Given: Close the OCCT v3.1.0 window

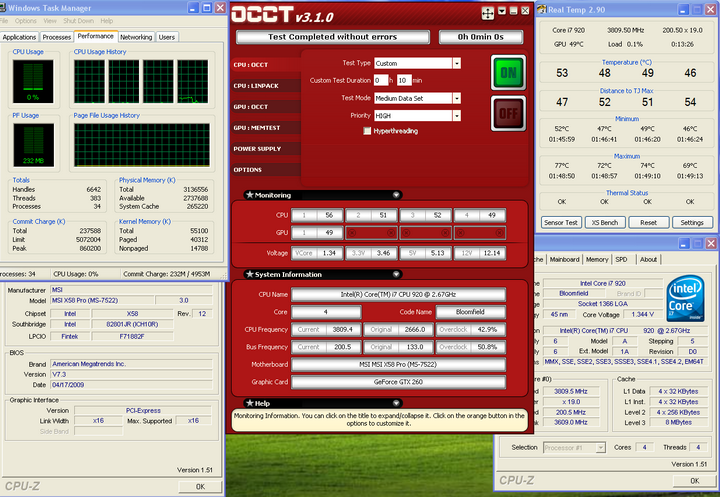Looking at the screenshot, I should [525, 11].
